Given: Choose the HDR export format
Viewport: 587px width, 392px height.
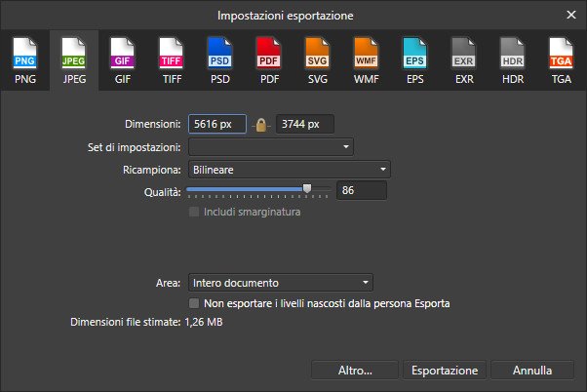Looking at the screenshot, I should click(x=513, y=60).
